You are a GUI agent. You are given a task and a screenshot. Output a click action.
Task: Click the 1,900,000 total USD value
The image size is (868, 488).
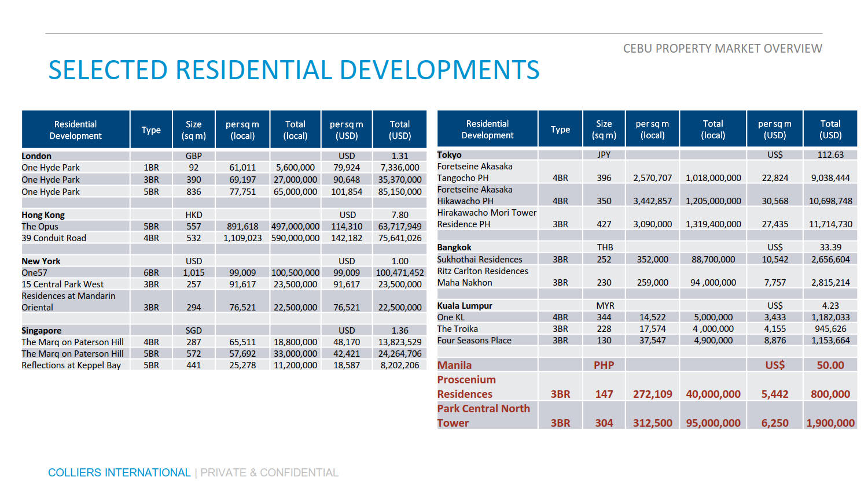point(830,423)
